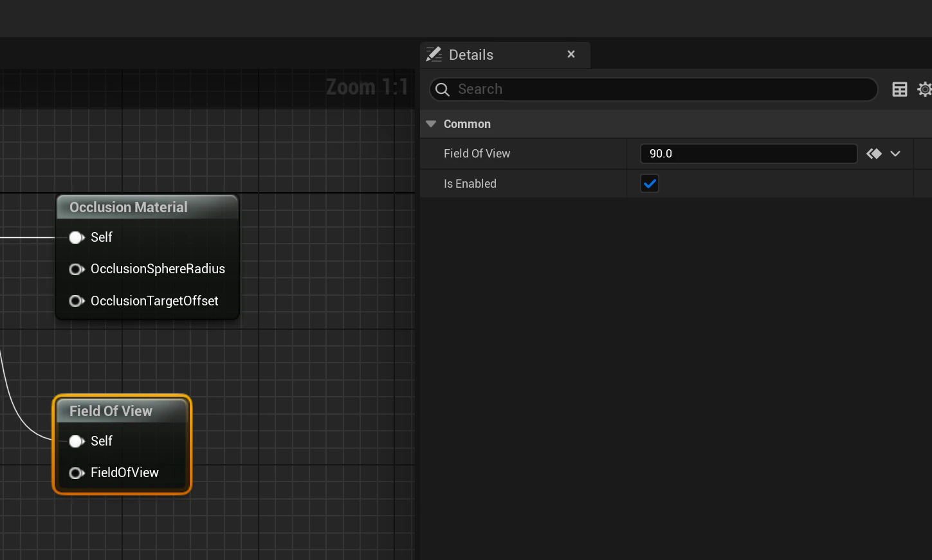Select the Occlusion Material node title
932x560 pixels.
pos(129,207)
